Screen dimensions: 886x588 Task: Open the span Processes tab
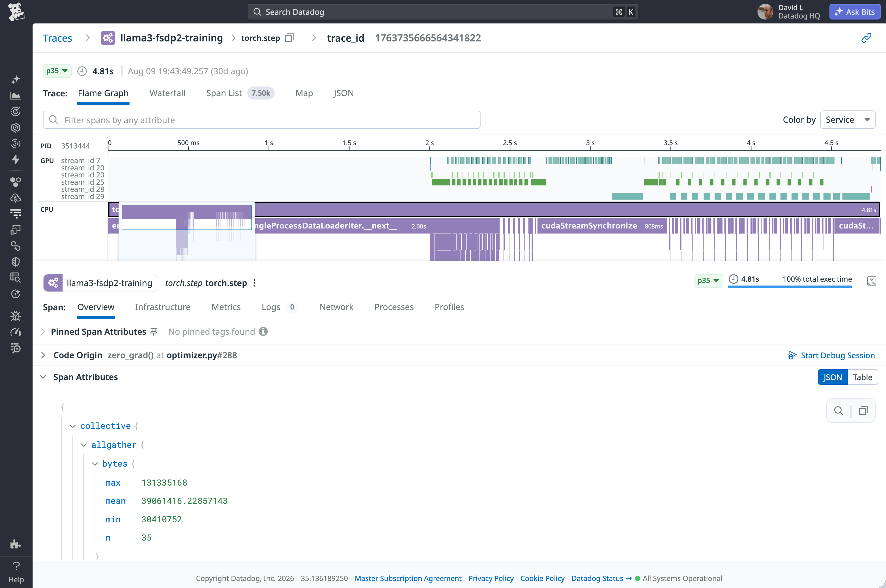[394, 307]
